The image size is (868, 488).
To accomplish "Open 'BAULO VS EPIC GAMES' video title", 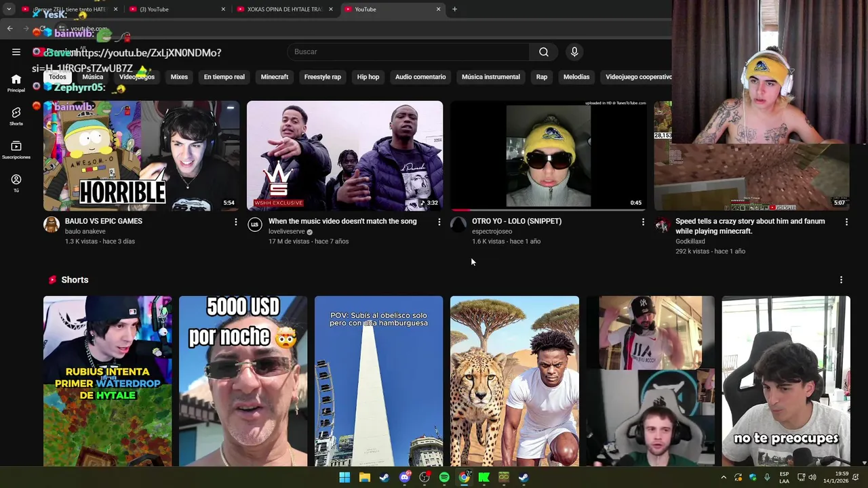I will tap(103, 221).
